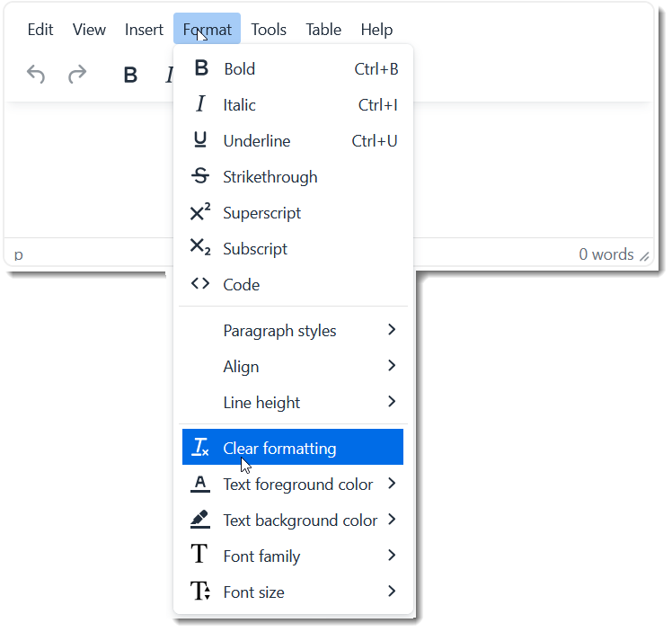Select the Code format entry
Screen dimensions: 672x632
click(x=293, y=285)
